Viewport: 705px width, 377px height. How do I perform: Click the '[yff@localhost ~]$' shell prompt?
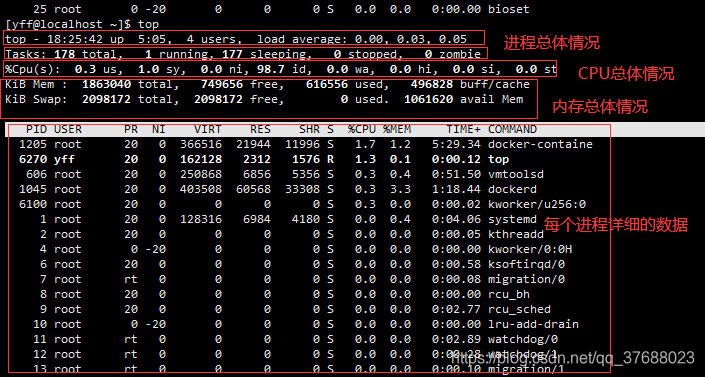68,24
